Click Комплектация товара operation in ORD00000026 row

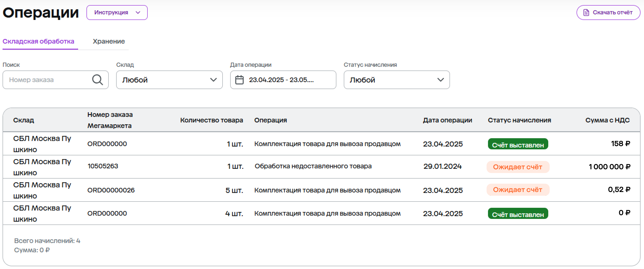[x=327, y=190]
